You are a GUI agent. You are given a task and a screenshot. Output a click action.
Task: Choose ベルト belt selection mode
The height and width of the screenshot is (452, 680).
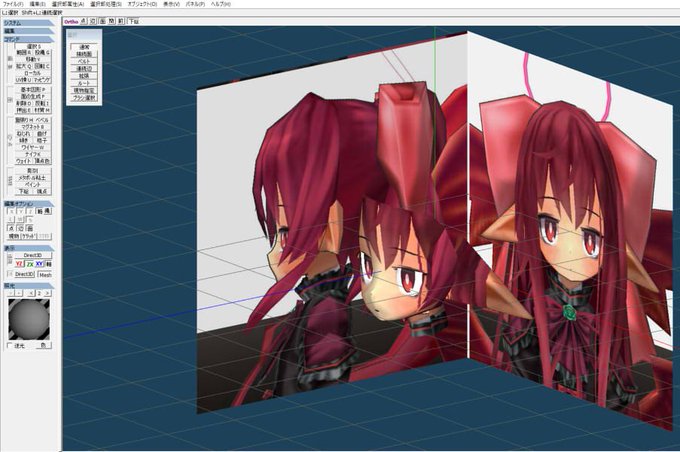click(84, 61)
